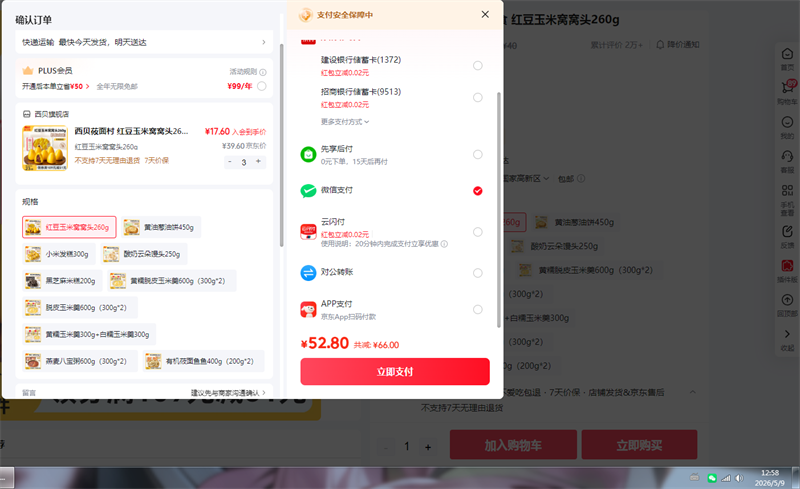This screenshot has height=489, width=800.
Task: Click the order panel scrollbar
Action: click(282, 145)
